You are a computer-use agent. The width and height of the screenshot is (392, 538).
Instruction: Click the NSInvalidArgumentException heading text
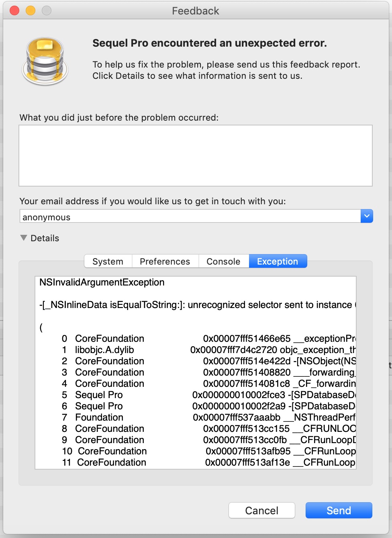102,282
